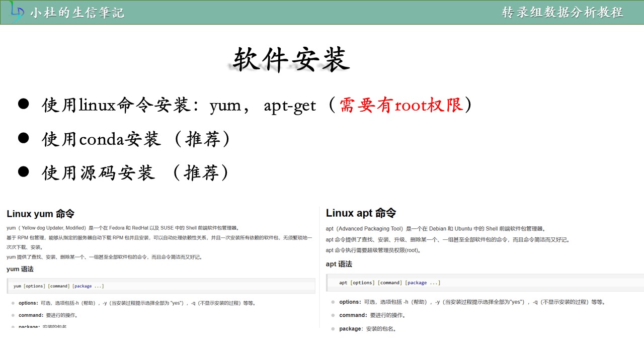Screen dimensions: 644x362
Task: Click the header title 小杜的生信筆記
Action: coord(76,13)
